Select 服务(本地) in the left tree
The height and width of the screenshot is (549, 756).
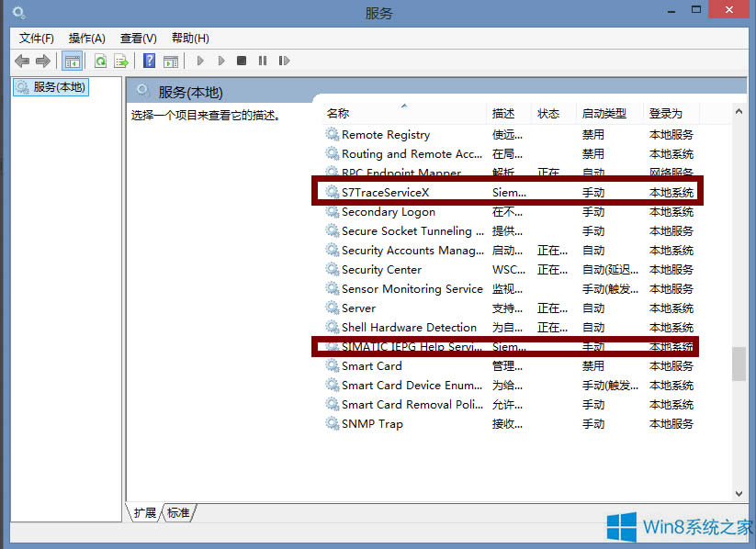click(51, 86)
